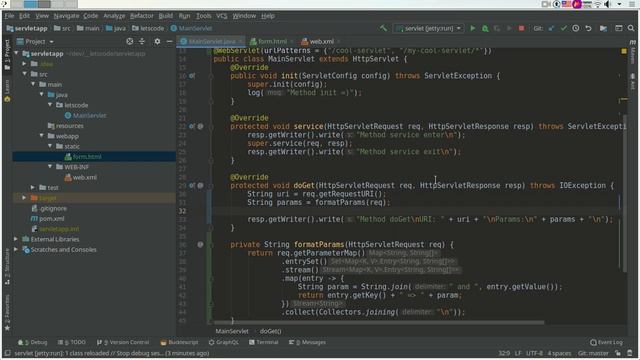The height and width of the screenshot is (360, 640).
Task: Toggle tool window bars icon in status bar
Action: [x=7, y=353]
